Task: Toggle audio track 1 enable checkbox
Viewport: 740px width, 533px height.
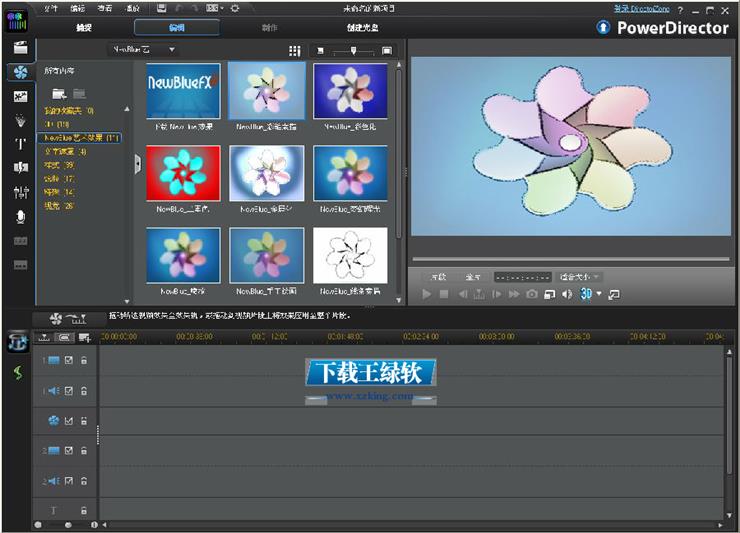Action: [x=69, y=391]
